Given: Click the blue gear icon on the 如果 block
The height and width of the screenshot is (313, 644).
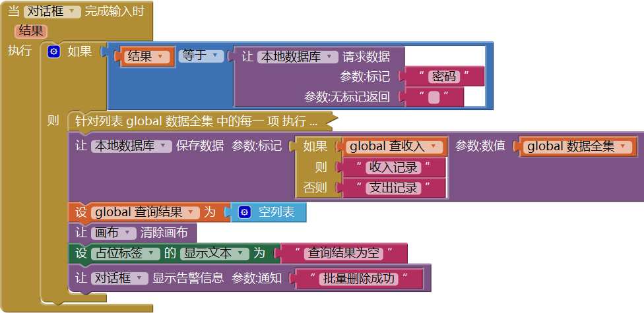Looking at the screenshot, I should coord(54,51).
